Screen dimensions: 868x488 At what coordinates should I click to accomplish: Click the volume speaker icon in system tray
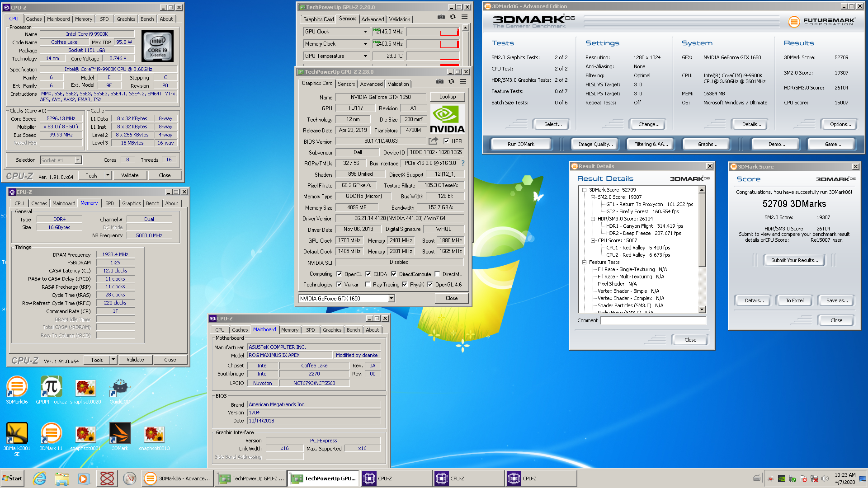825,479
